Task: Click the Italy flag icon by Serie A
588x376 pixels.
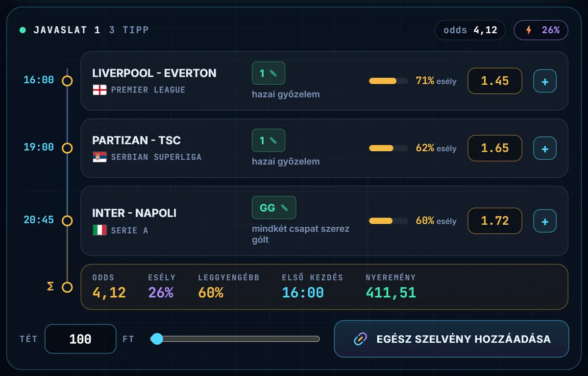Action: point(99,230)
